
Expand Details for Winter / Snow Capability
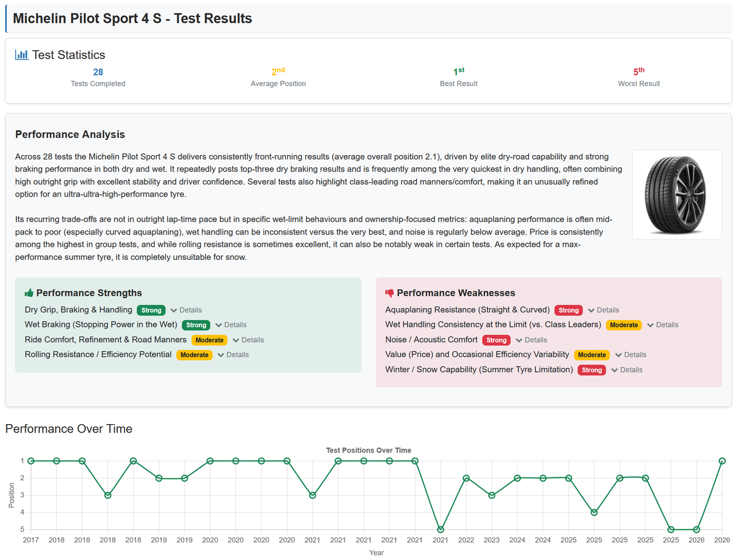627,370
